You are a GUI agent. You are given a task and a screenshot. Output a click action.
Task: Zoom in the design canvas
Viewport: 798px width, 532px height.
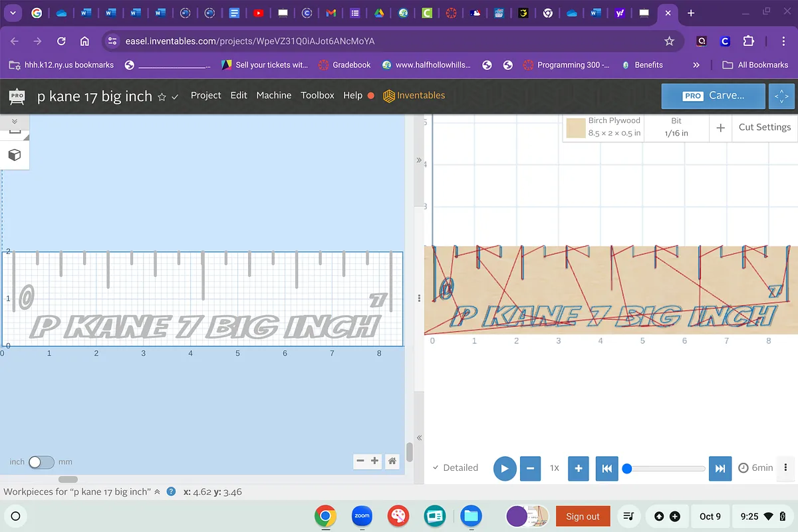[375, 461]
